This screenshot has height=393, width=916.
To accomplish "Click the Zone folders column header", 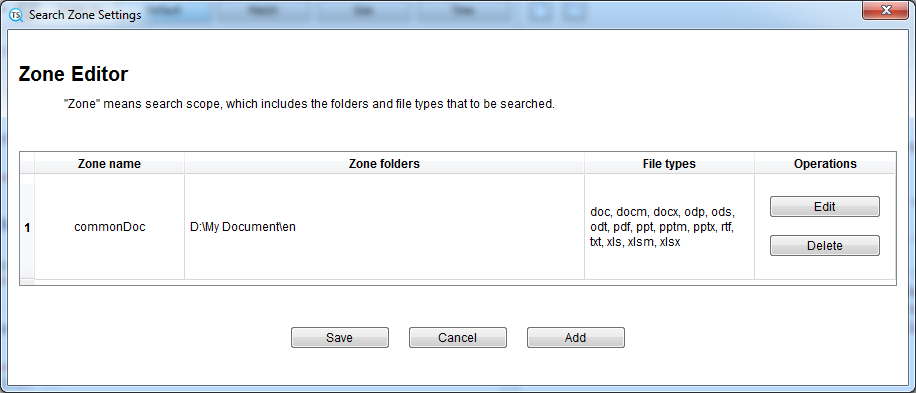I will tap(384, 164).
